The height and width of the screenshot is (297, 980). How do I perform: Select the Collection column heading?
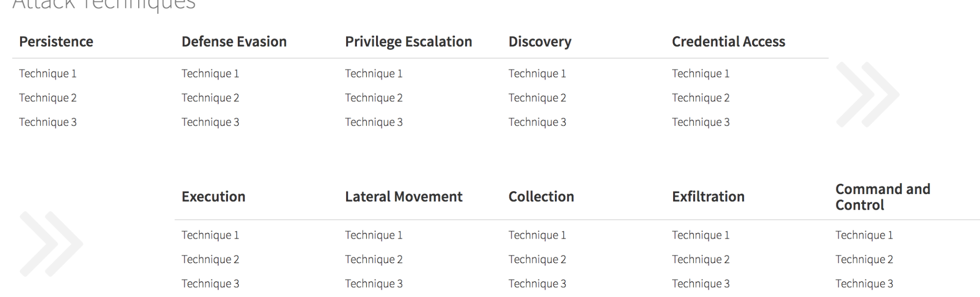(x=541, y=197)
